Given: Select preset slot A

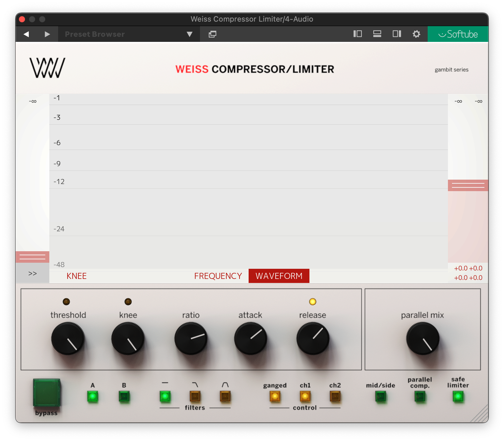Looking at the screenshot, I should click(x=93, y=396).
